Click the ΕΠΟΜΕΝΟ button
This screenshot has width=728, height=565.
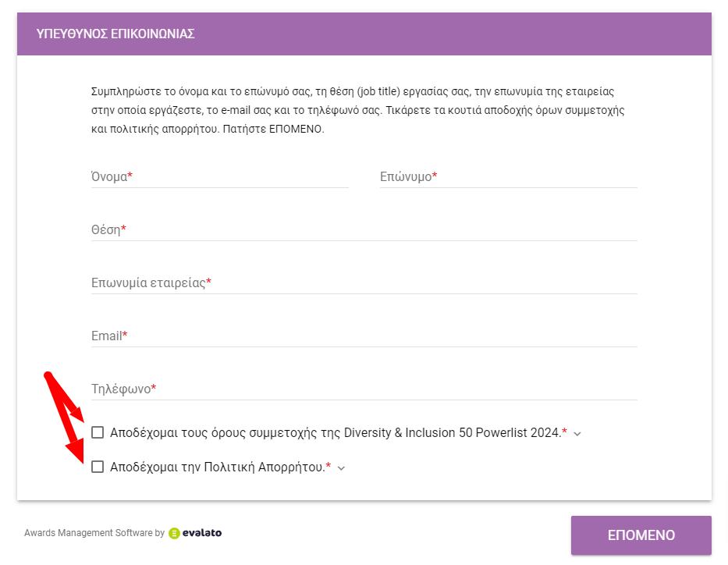tap(641, 535)
